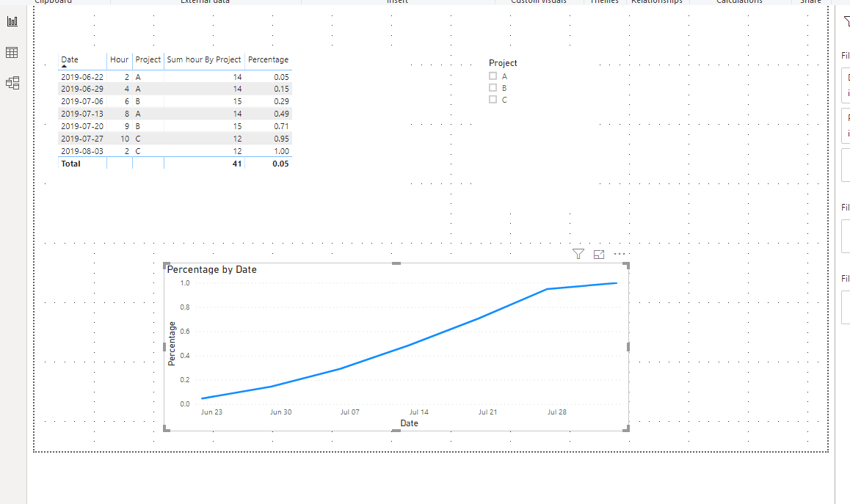Click the Jul 28 axis label
Screen dimensions: 850x504
(x=556, y=412)
